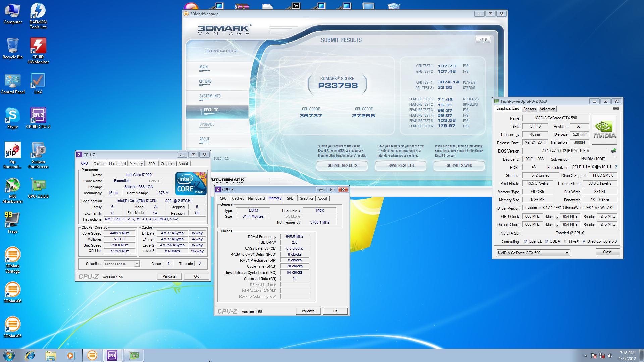Toggle the OpenCL checkbox
The width and height of the screenshot is (644, 362).
pyautogui.click(x=526, y=241)
